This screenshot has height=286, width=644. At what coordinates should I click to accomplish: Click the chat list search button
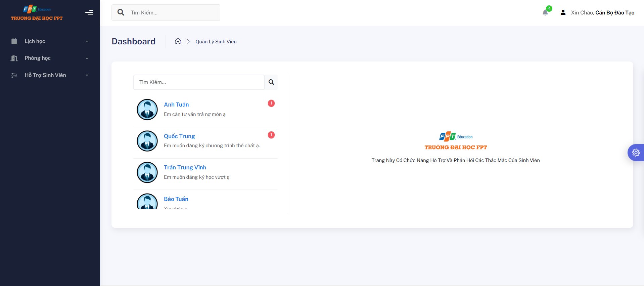coord(271,82)
